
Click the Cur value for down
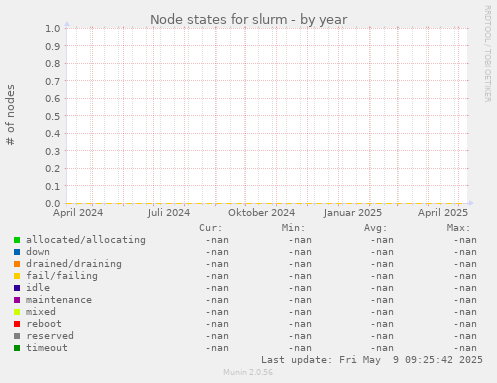[x=217, y=252]
